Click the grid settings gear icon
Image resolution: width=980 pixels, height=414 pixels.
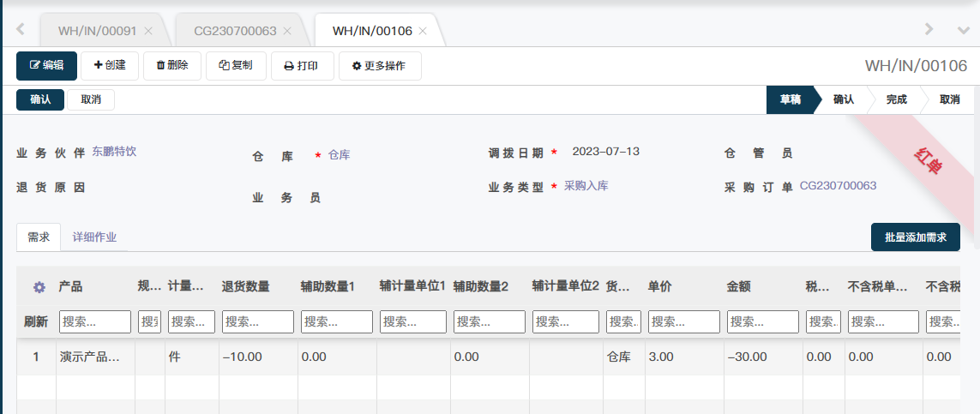(x=39, y=287)
